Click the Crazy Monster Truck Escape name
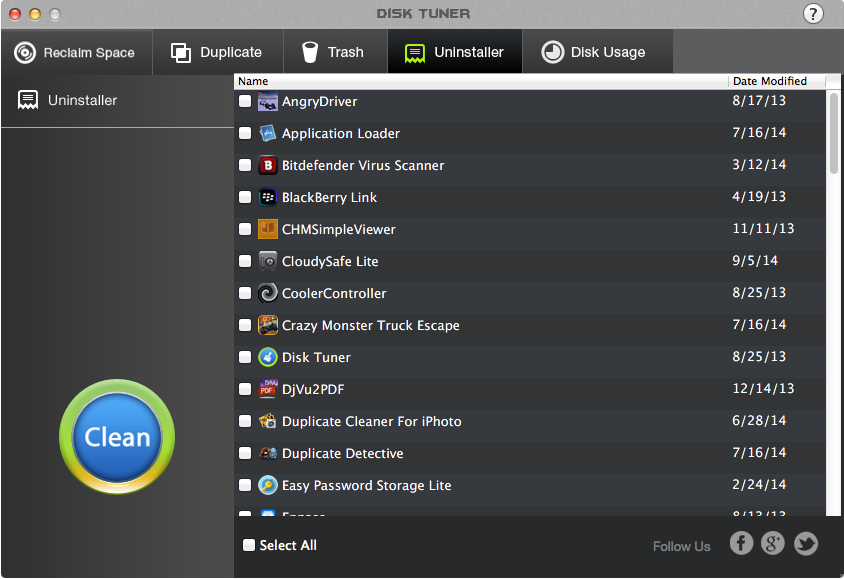This screenshot has height=579, width=844. point(370,326)
